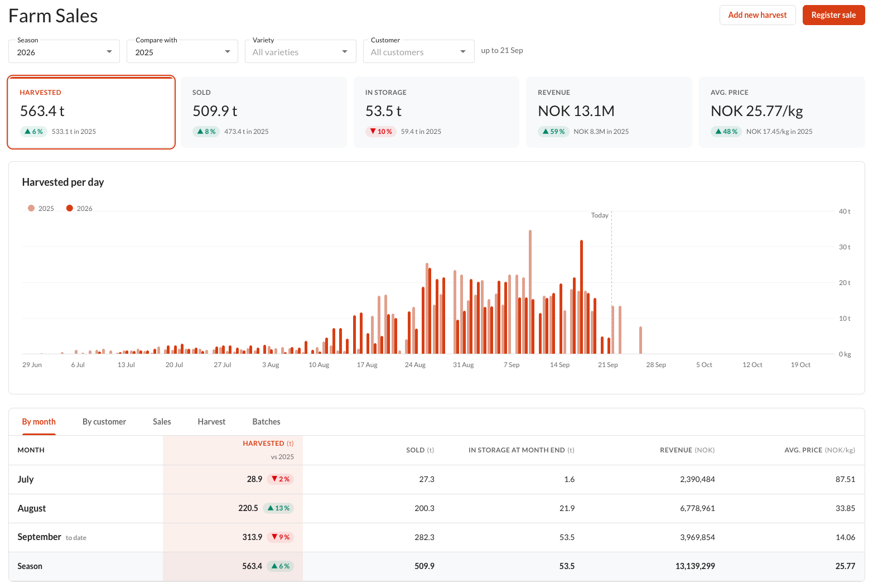The height and width of the screenshot is (588, 873).
Task: Click the HARVESTED (t) column header
Action: 268,444
